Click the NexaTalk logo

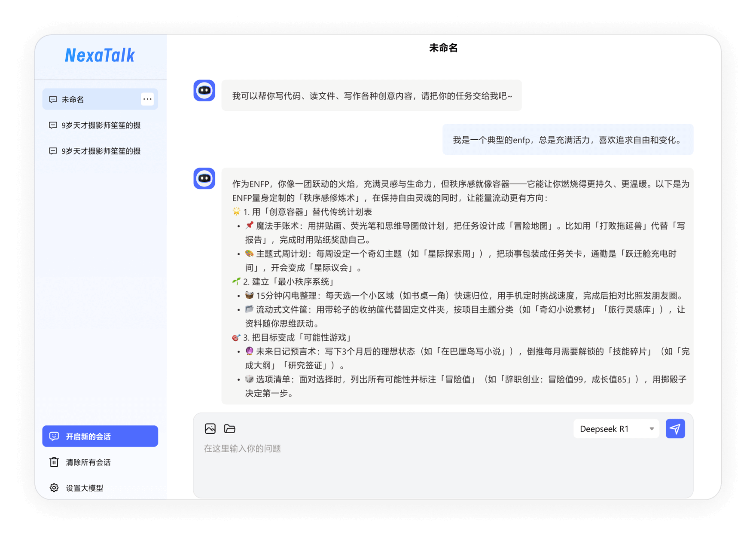click(100, 55)
